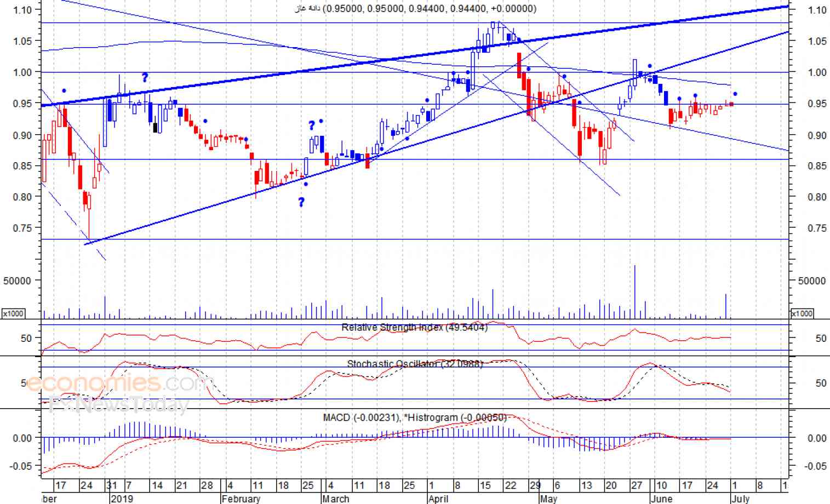830x504 pixels.
Task: Click the tallest volume bar in late May
Action: click(635, 291)
